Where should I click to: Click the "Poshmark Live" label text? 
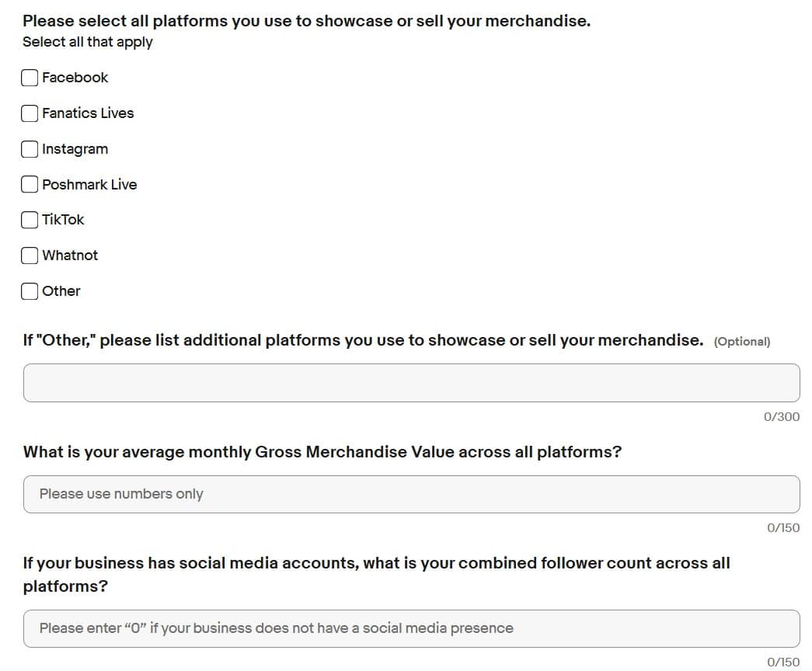[89, 185]
